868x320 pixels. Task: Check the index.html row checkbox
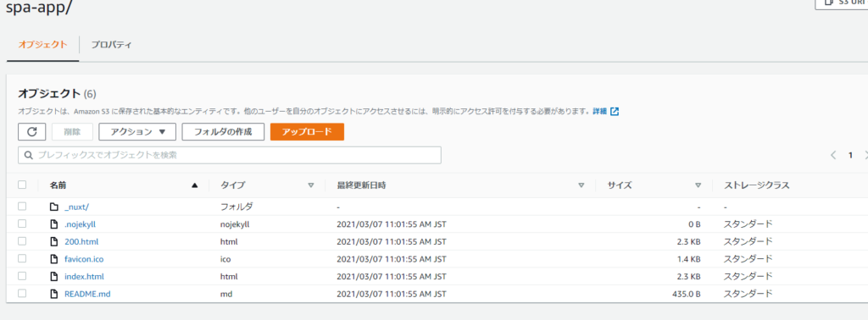(x=22, y=276)
